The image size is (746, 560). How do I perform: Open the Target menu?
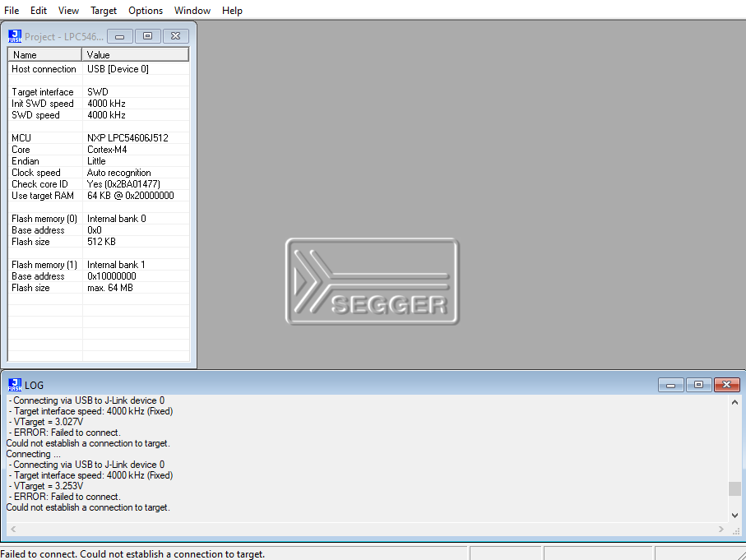click(x=104, y=11)
